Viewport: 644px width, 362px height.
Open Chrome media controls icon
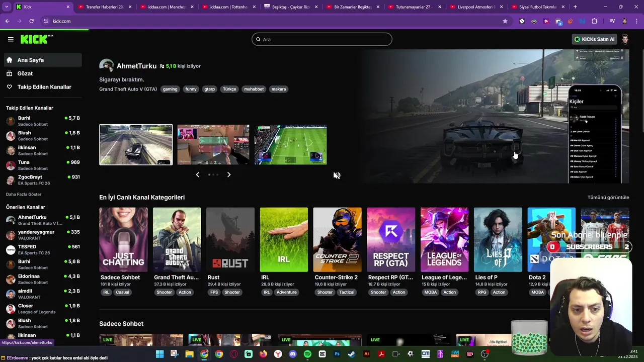pyautogui.click(x=612, y=21)
